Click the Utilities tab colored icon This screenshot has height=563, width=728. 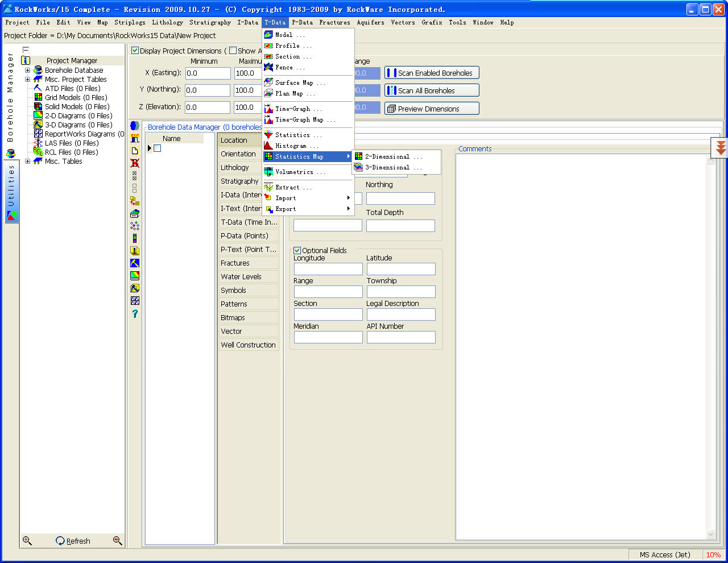(11, 216)
